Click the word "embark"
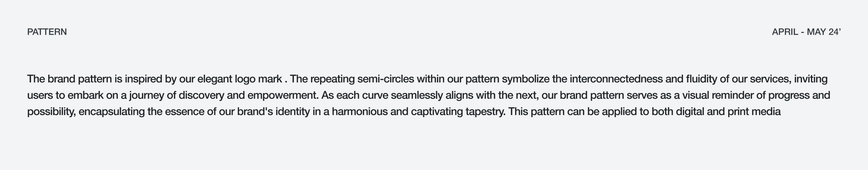 pyautogui.click(x=85, y=95)
